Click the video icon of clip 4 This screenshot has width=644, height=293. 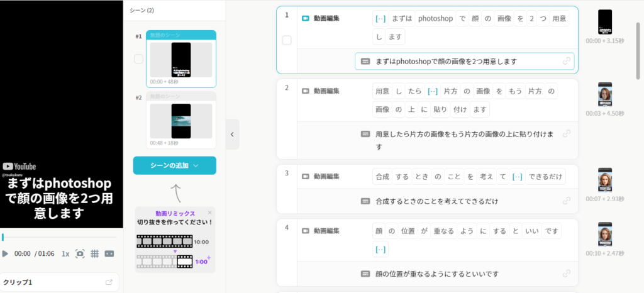pos(305,231)
